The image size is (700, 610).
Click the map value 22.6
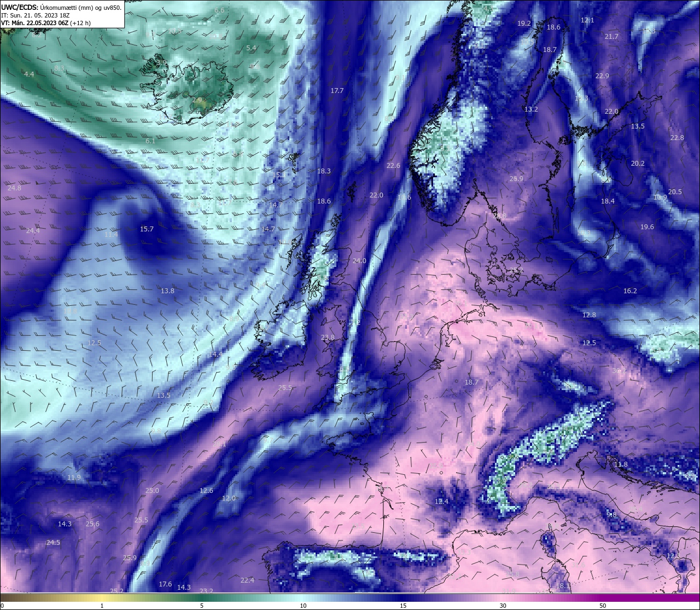(393, 166)
